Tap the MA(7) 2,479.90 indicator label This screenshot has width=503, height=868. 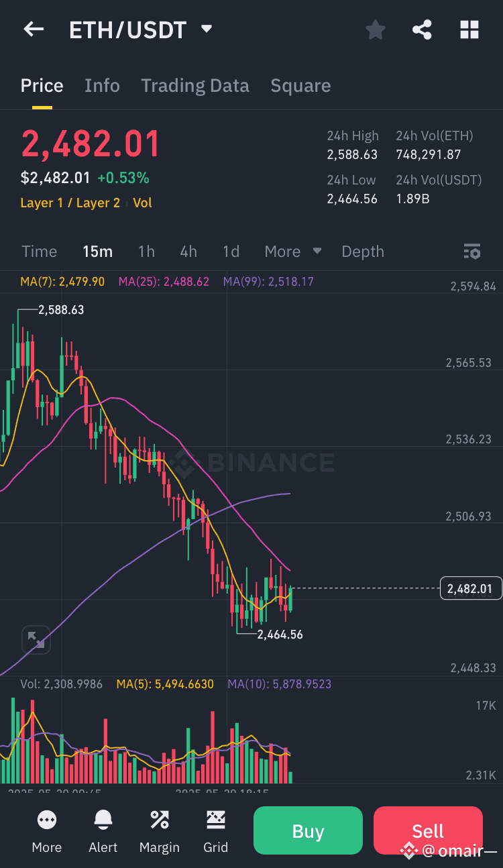(62, 282)
